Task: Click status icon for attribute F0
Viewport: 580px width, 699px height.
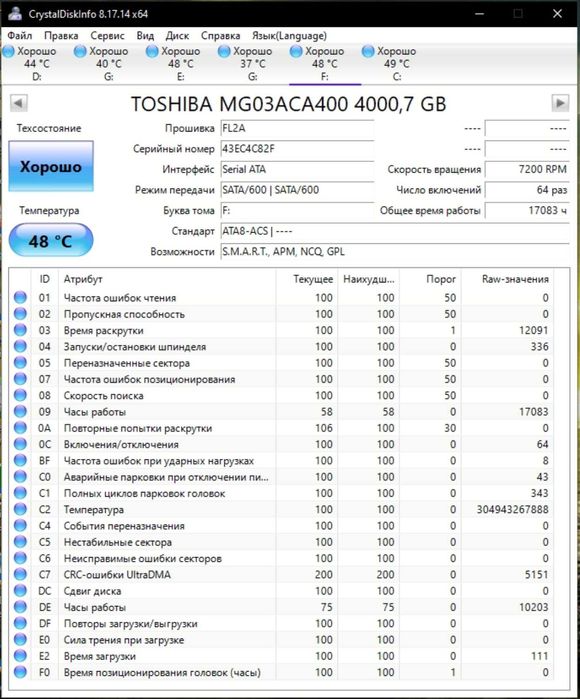Action: pyautogui.click(x=20, y=672)
